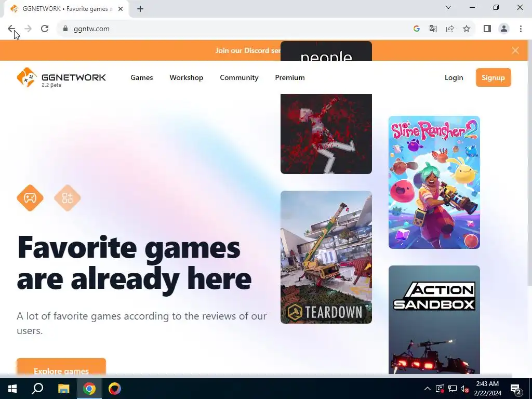Image resolution: width=532 pixels, height=399 pixels.
Task: Open the Chrome profile avatar
Action: tap(504, 29)
